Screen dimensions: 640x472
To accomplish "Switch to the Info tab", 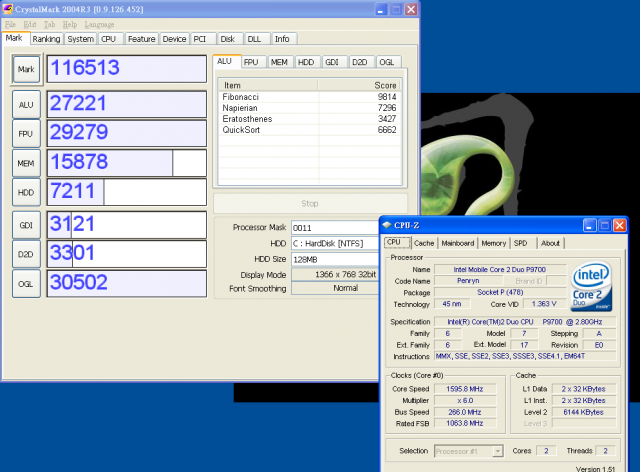I will point(282,39).
